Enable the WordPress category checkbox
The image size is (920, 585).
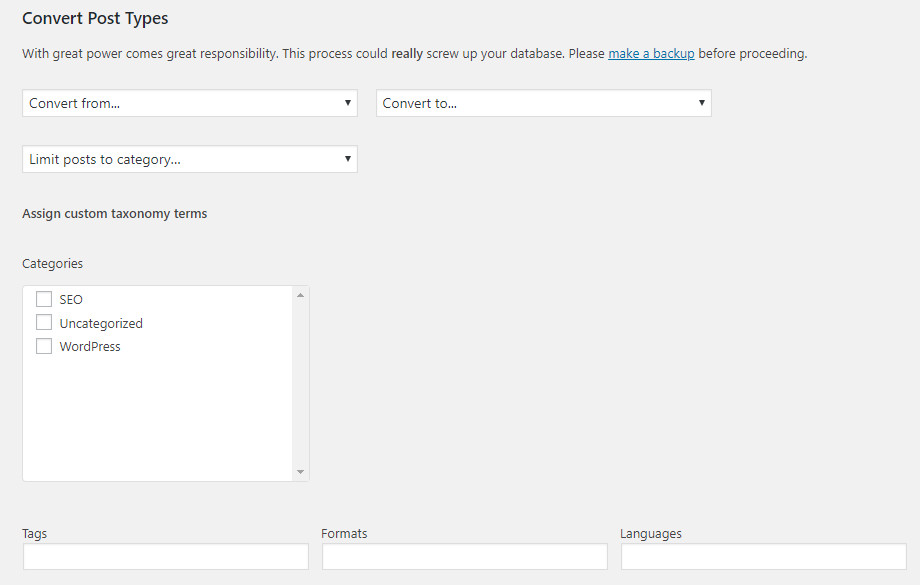(x=44, y=346)
